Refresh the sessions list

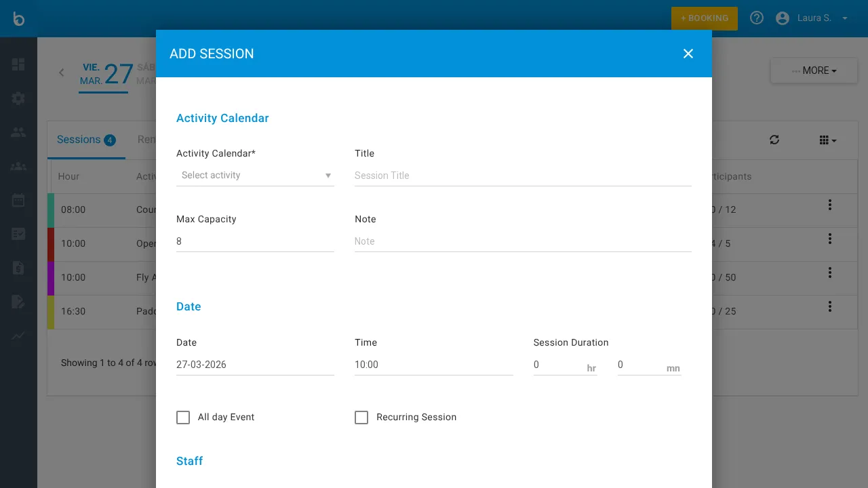774,140
